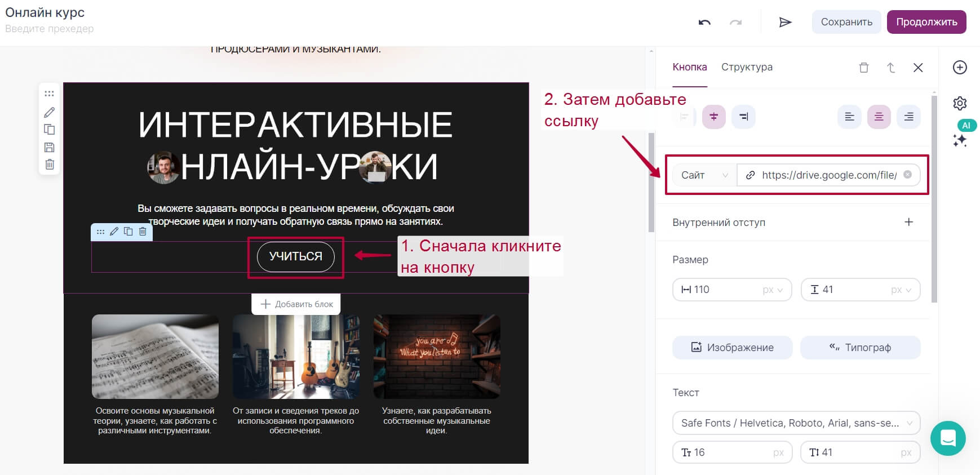Select the Кнопка tab
This screenshot has width=980, height=475.
pos(689,67)
